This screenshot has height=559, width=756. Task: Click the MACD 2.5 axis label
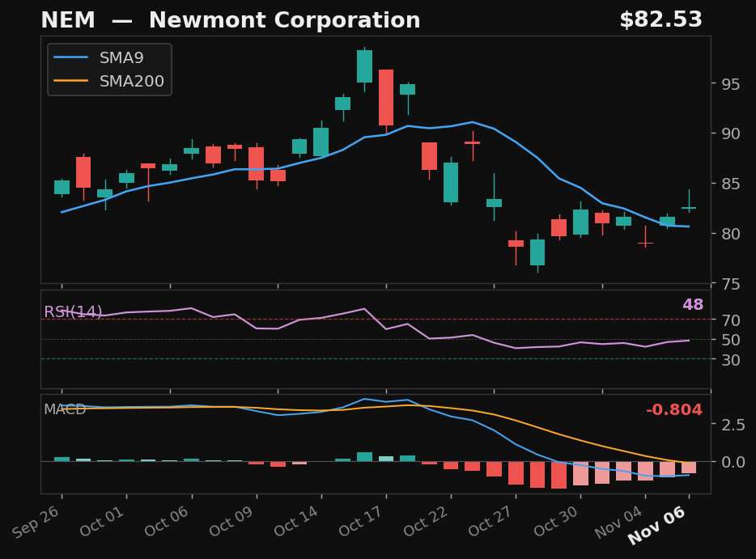[x=733, y=425]
